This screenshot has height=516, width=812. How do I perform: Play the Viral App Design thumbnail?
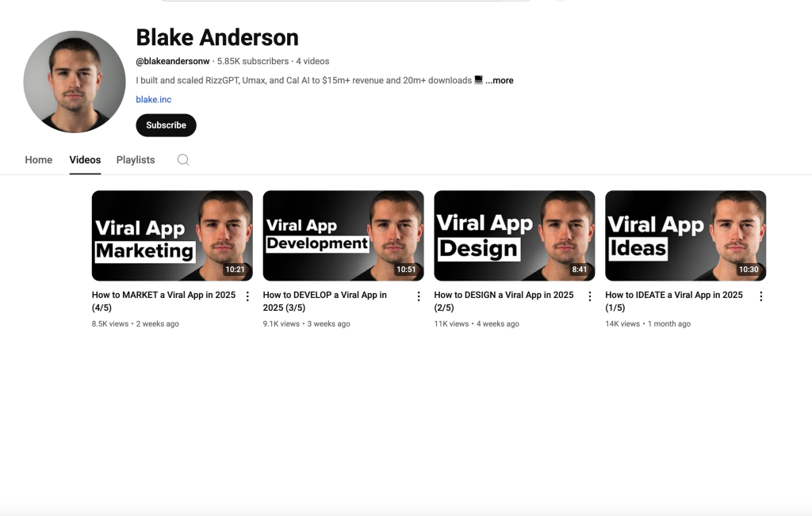click(514, 235)
